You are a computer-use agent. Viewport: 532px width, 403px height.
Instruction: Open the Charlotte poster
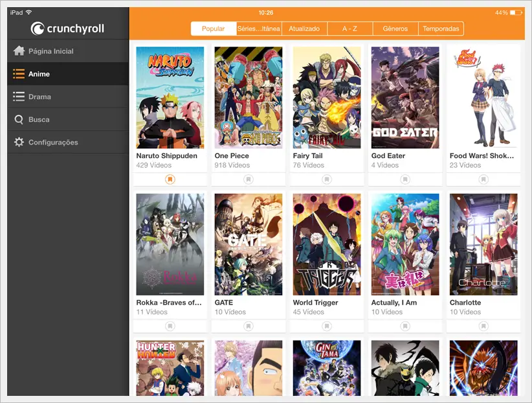(483, 244)
